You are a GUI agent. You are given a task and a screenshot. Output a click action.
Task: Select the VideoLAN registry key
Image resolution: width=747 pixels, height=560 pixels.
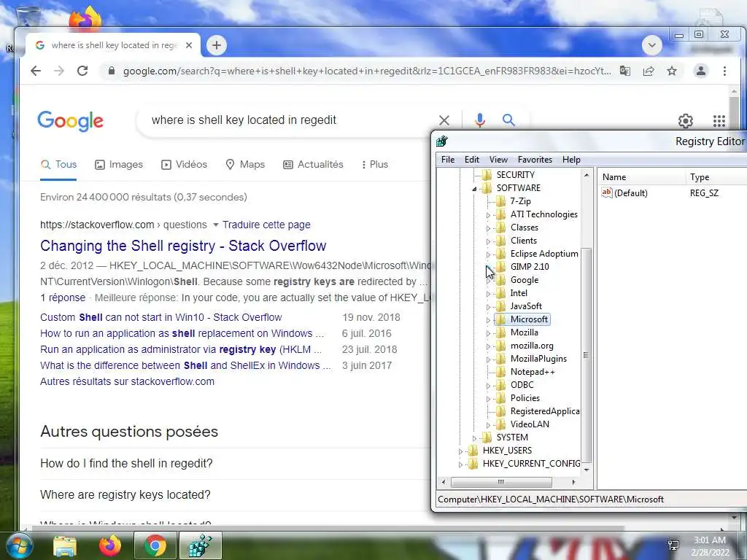click(530, 424)
